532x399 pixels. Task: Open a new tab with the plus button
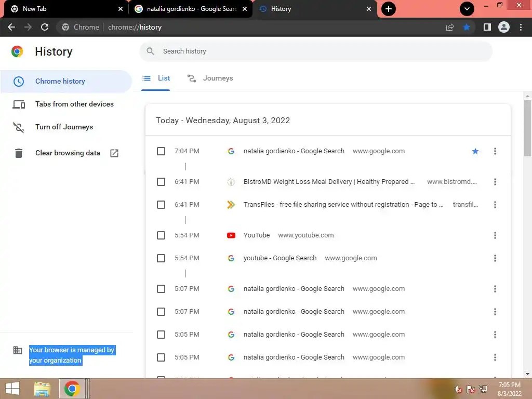(389, 9)
